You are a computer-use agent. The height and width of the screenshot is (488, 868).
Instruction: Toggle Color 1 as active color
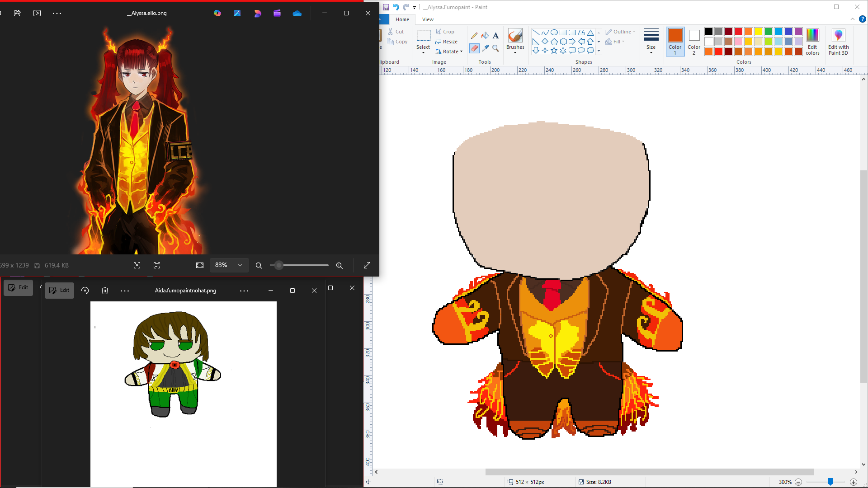[675, 41]
